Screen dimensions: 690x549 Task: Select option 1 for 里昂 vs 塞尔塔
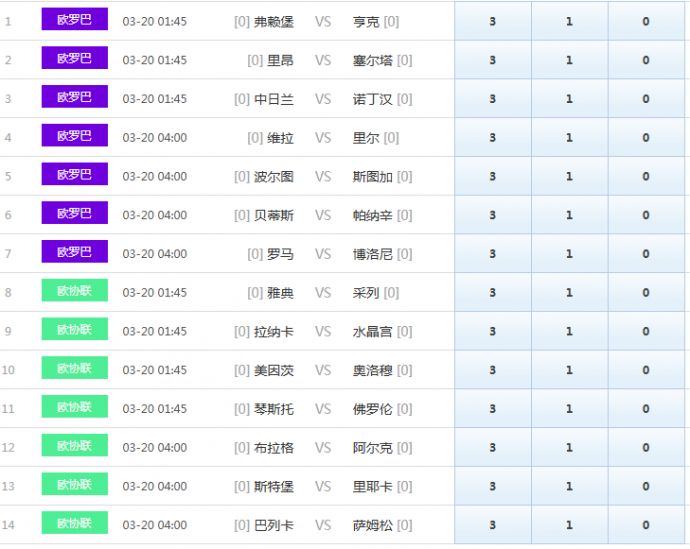click(x=569, y=60)
